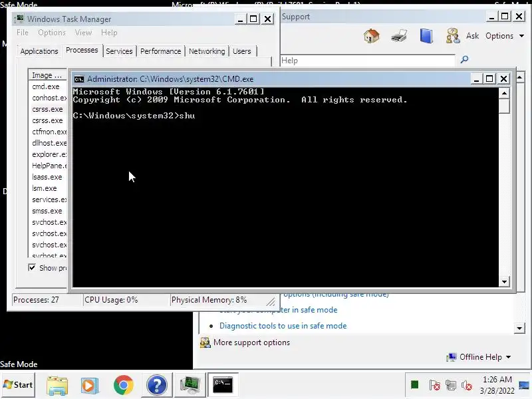Click the Start button
Image resolution: width=532 pixels, height=399 pixels.
[18, 385]
